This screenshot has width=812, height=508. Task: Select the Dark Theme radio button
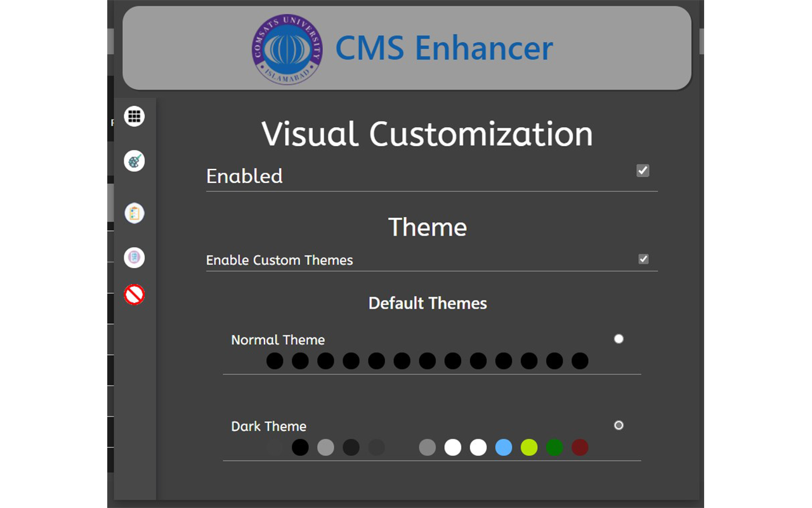[x=619, y=425]
